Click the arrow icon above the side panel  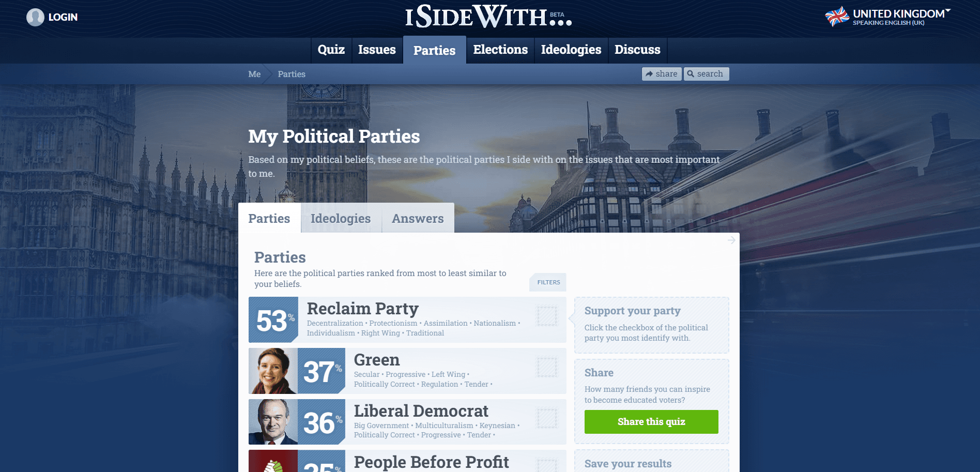point(731,240)
